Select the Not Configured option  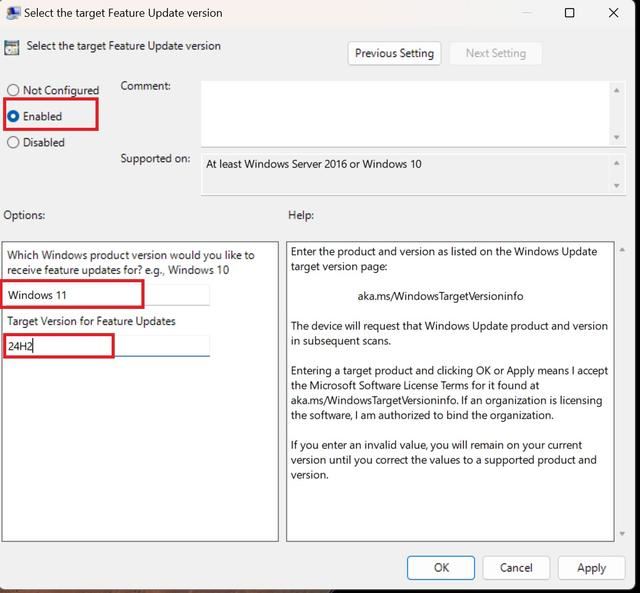tap(13, 90)
